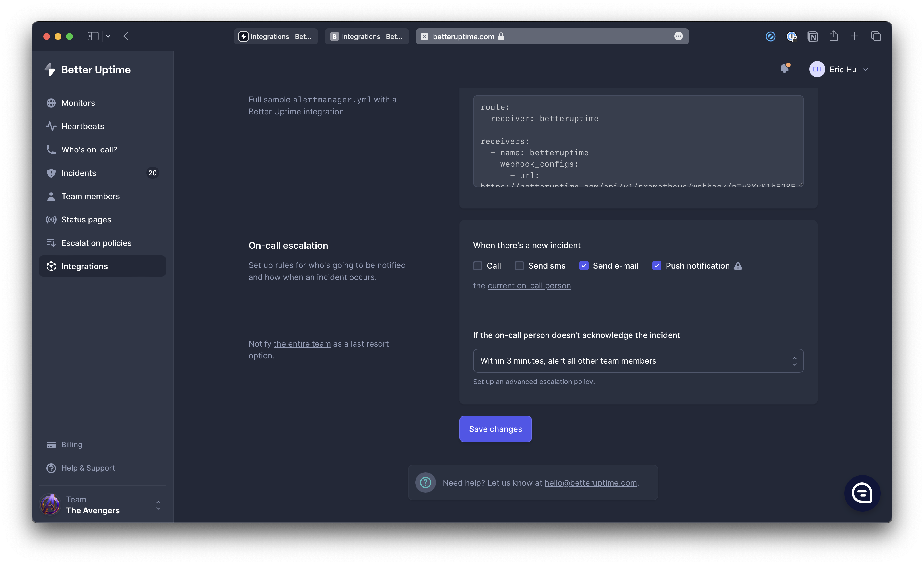The height and width of the screenshot is (565, 924).
Task: Open Escalation policies page
Action: tap(102, 243)
